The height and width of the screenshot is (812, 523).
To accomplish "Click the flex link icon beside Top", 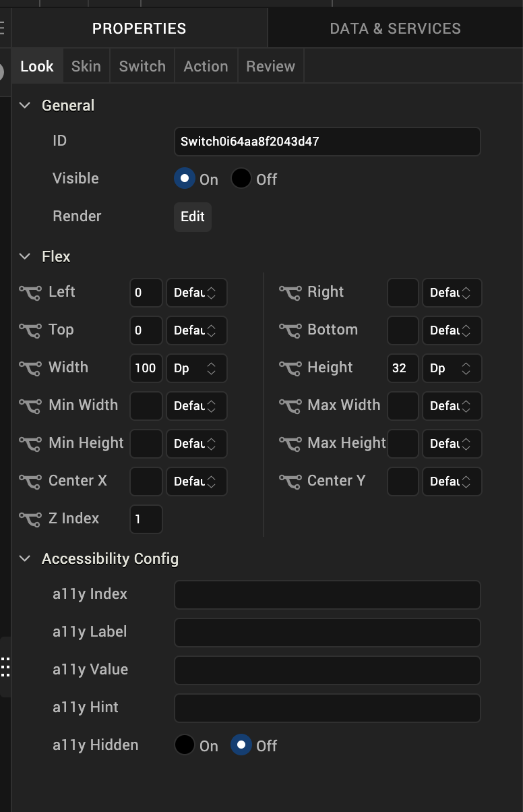I will [x=30, y=330].
